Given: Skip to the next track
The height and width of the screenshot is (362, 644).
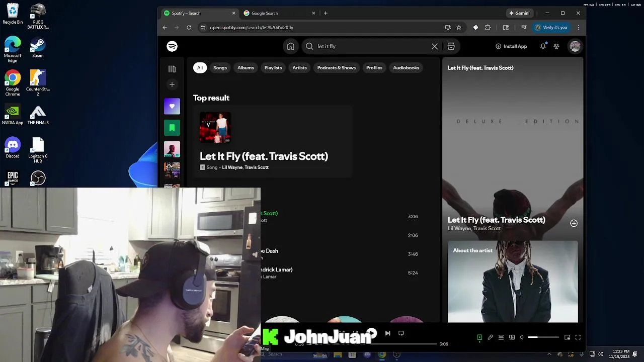Looking at the screenshot, I should click(387, 333).
